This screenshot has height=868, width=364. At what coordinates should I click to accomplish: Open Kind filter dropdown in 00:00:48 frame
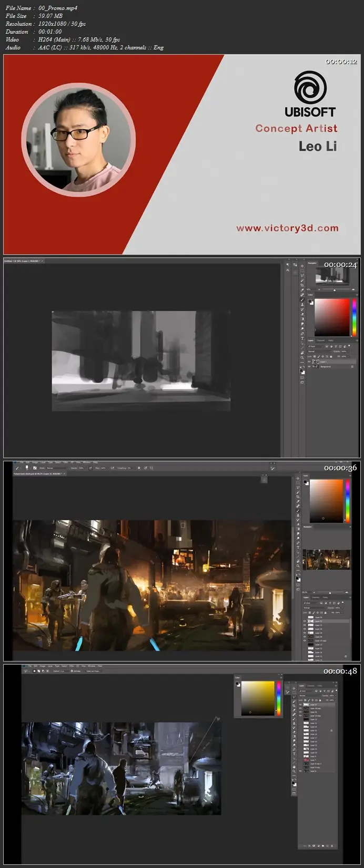pos(306,691)
